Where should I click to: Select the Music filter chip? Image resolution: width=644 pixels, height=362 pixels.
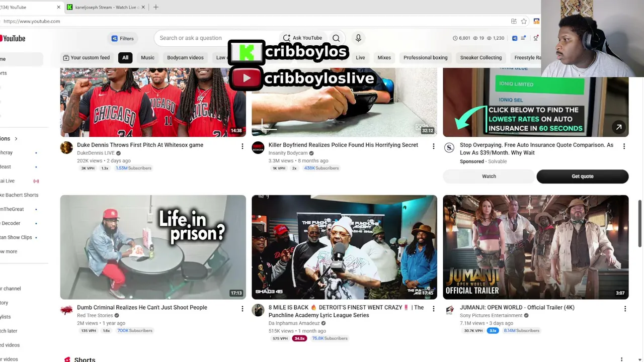(x=147, y=58)
